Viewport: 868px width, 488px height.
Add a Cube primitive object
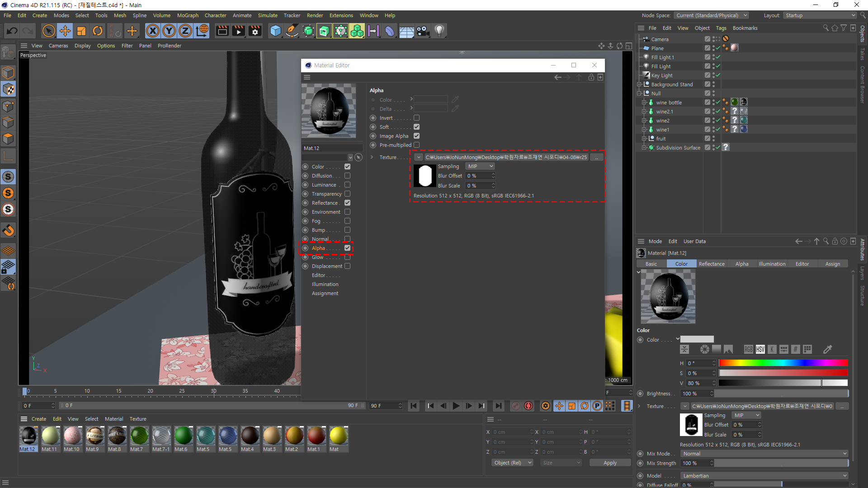pyautogui.click(x=275, y=31)
